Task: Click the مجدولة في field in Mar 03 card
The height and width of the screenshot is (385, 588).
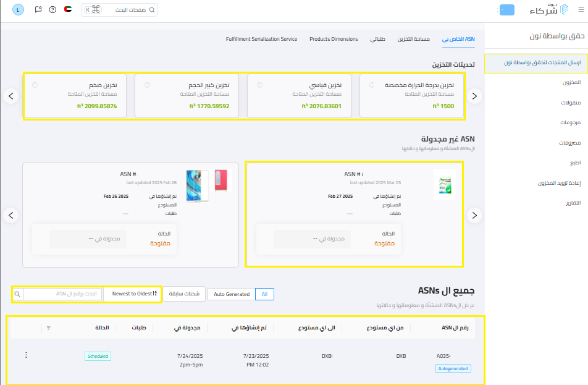Action: [312, 239]
